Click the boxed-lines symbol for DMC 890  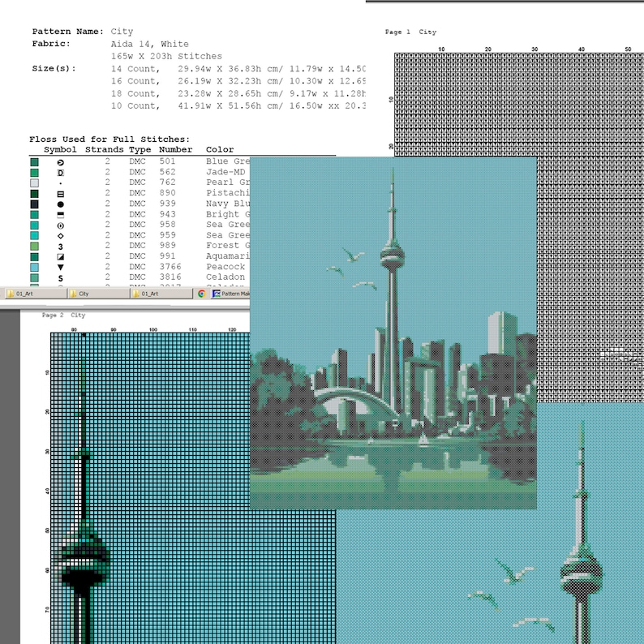(x=60, y=194)
